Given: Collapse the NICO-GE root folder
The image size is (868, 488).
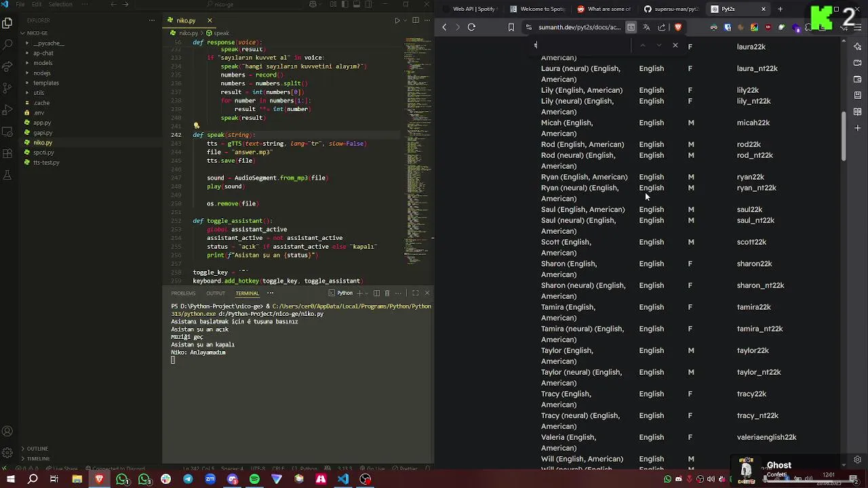Looking at the screenshot, I should point(37,33).
